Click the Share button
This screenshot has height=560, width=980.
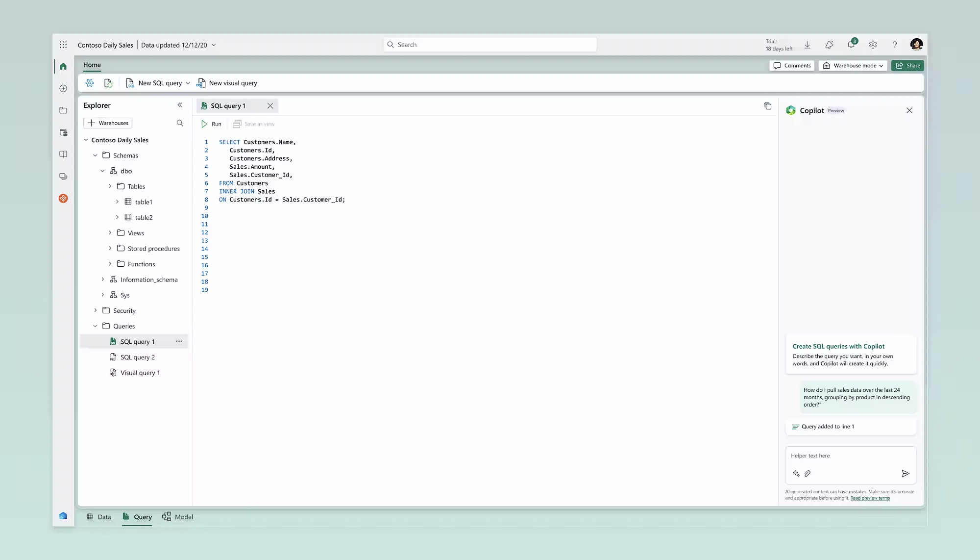tap(907, 65)
